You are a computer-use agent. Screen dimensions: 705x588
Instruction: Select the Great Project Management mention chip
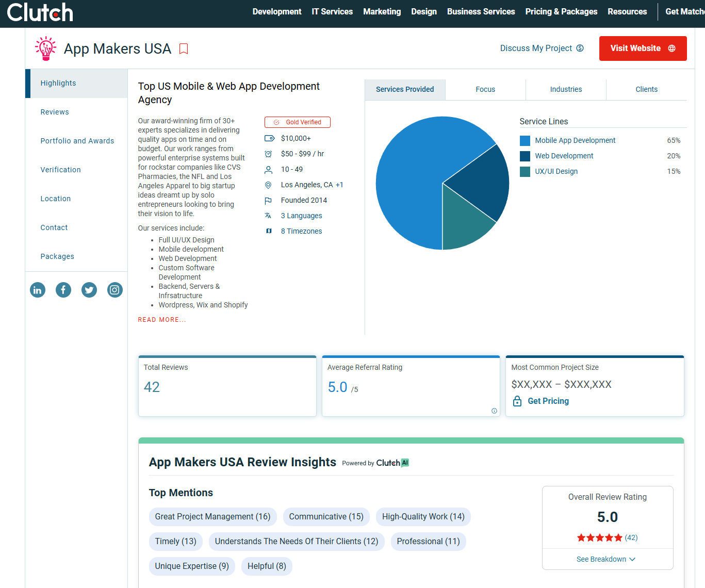[x=212, y=517]
